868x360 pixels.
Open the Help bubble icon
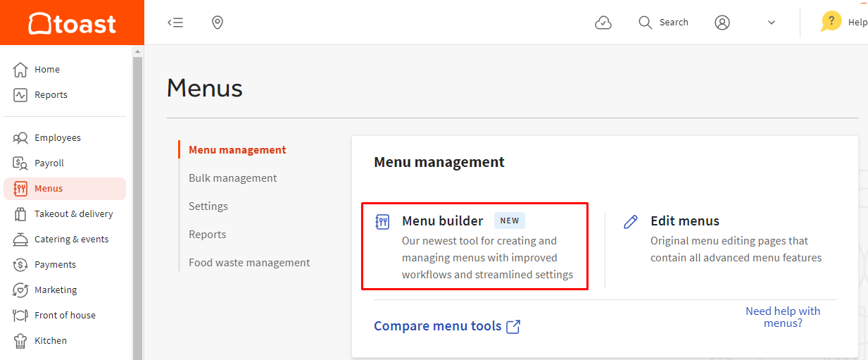[831, 21]
